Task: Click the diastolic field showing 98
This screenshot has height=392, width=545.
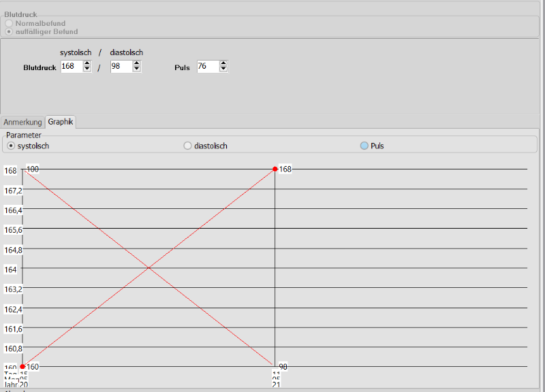Action: coord(121,66)
